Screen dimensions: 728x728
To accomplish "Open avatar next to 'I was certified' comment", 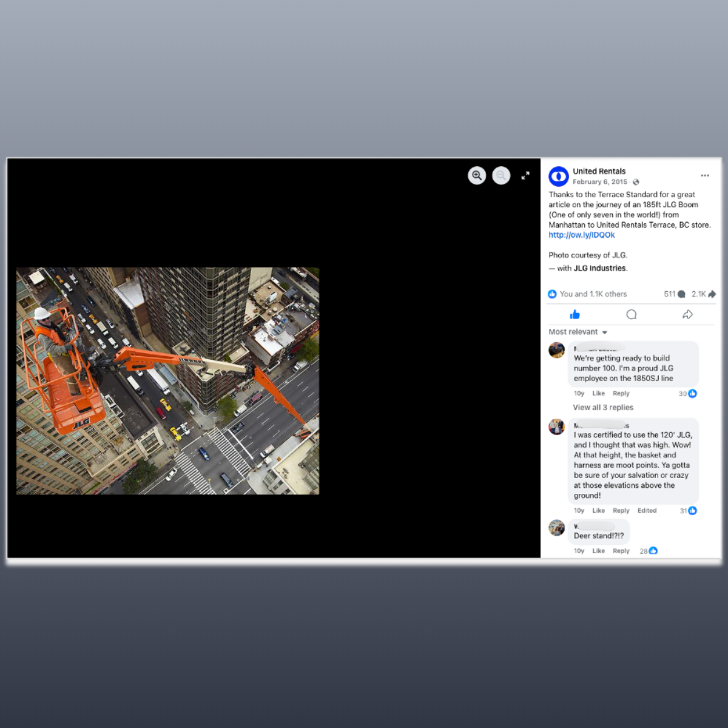I will coord(557,426).
